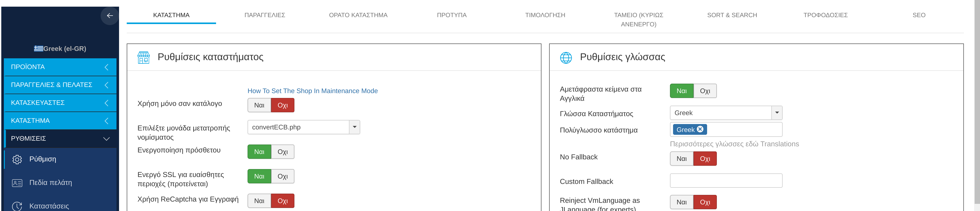
Task: Click the shop icon beside Ρυθμίσεις καταστήματος
Action: 143,57
